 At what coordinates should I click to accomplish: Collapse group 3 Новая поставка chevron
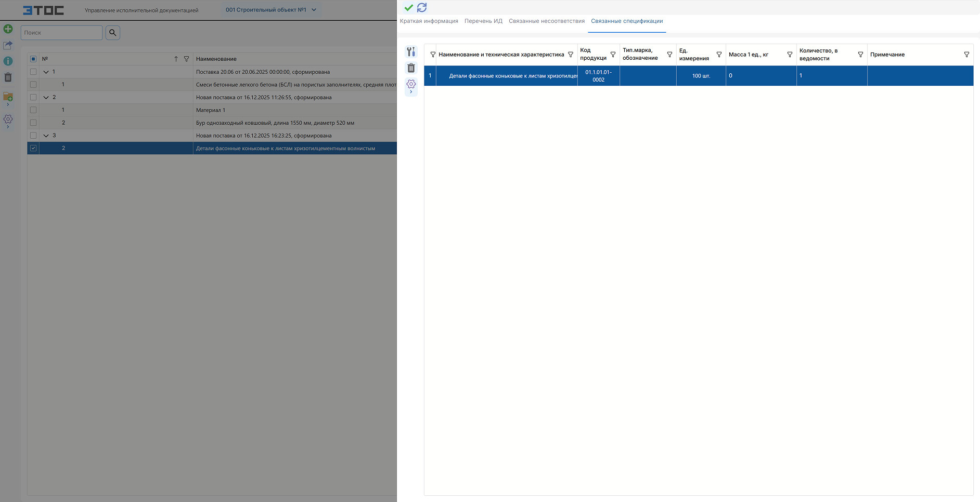46,136
